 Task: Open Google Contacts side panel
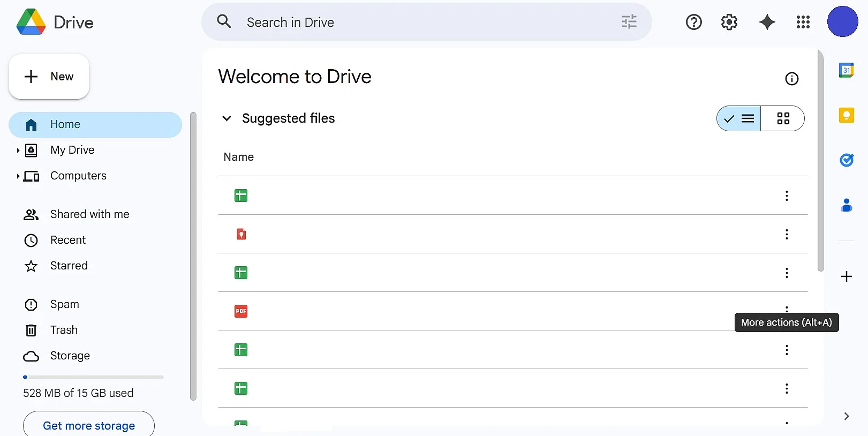[x=847, y=205]
